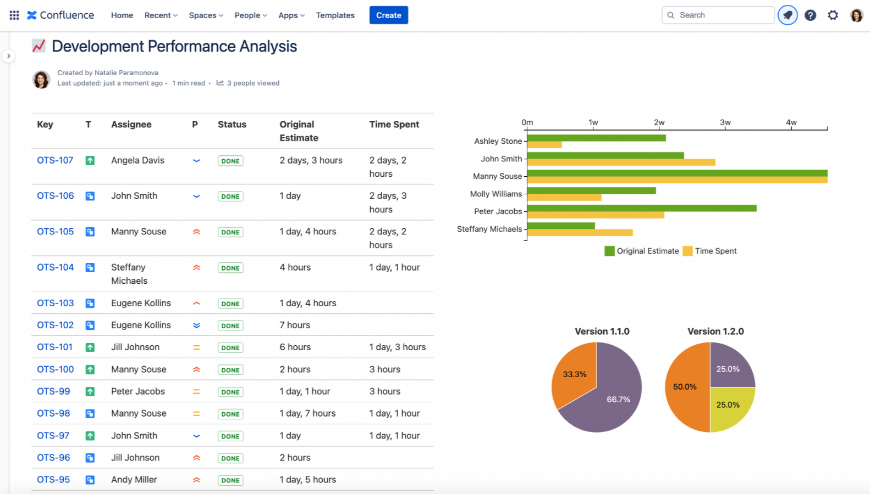870x494 pixels.
Task: Toggle the Original Estimate legend swatch
Action: coord(609,251)
